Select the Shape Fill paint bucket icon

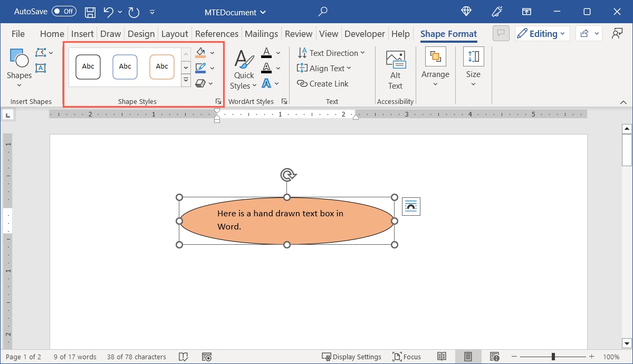point(200,52)
